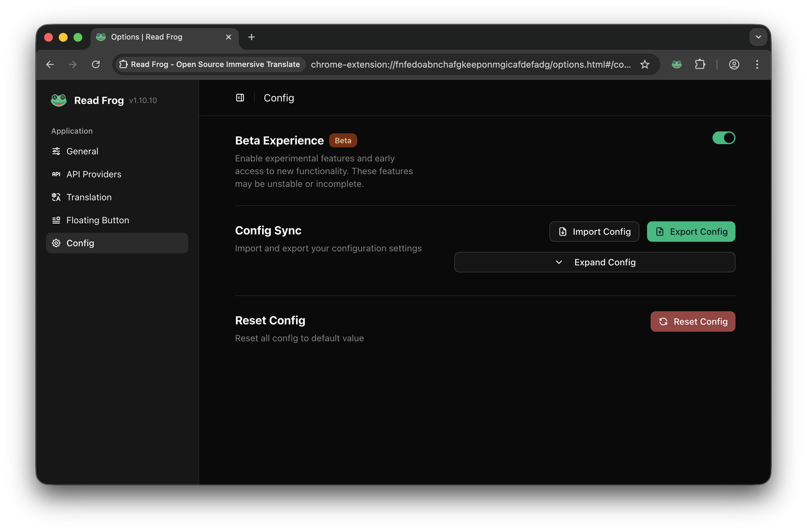
Task: Open the tab search chevron dropdown
Action: click(x=758, y=37)
